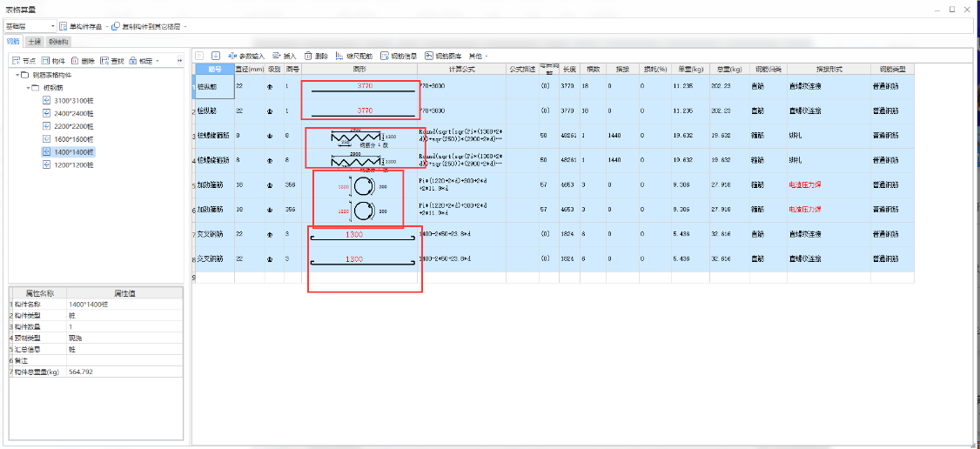Click the 插入 insert row button

coord(285,56)
